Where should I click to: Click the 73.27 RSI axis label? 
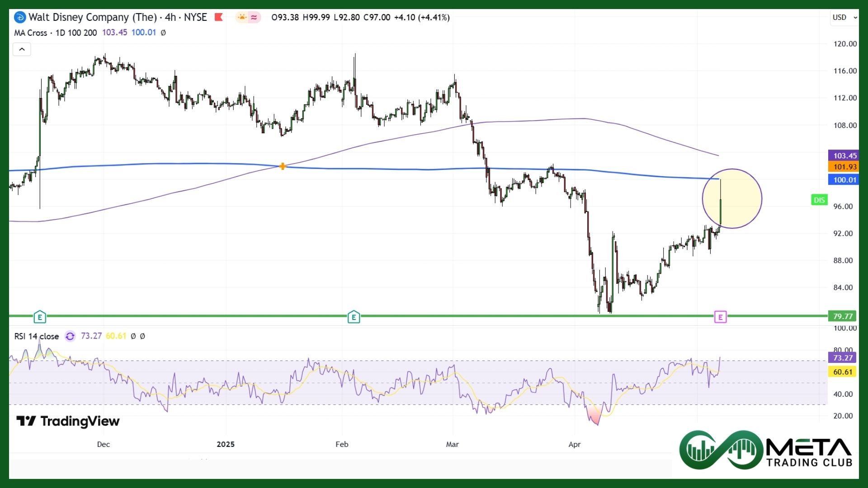842,358
